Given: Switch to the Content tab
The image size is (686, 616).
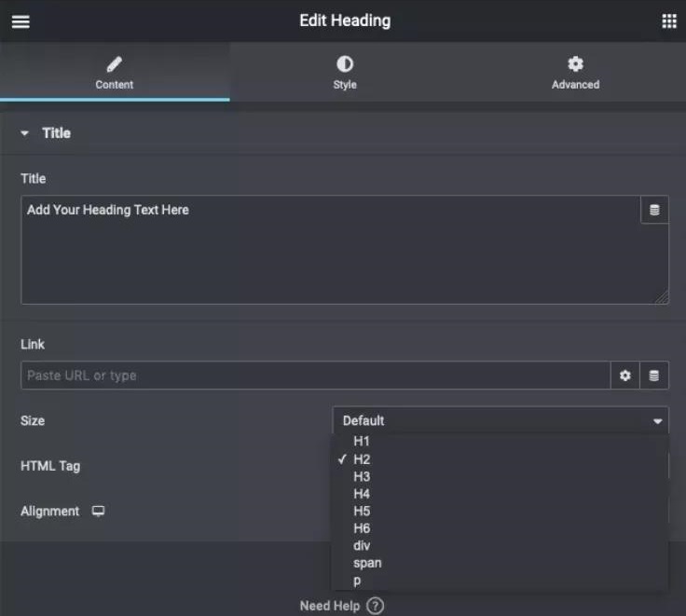Looking at the screenshot, I should [115, 73].
